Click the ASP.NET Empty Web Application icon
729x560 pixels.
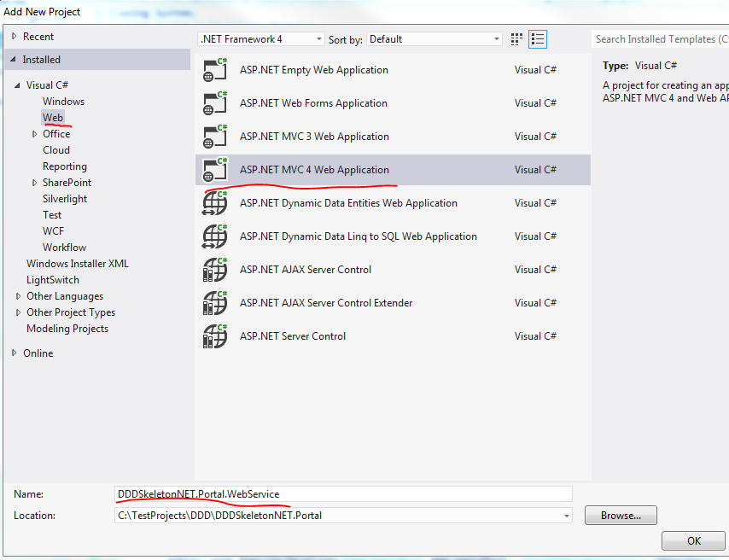215,70
